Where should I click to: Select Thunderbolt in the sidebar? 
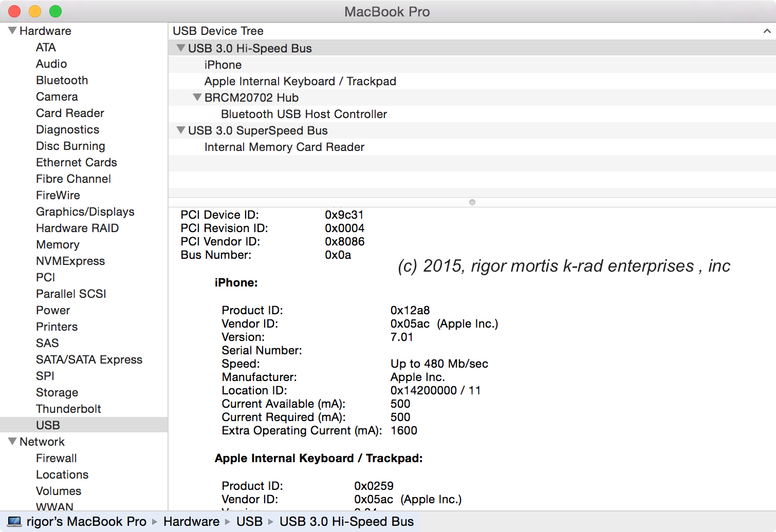[69, 409]
